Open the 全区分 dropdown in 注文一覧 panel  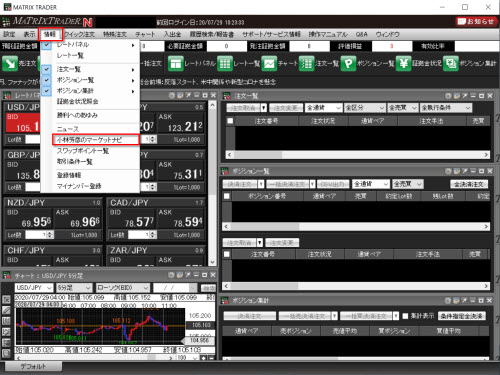tap(365, 108)
